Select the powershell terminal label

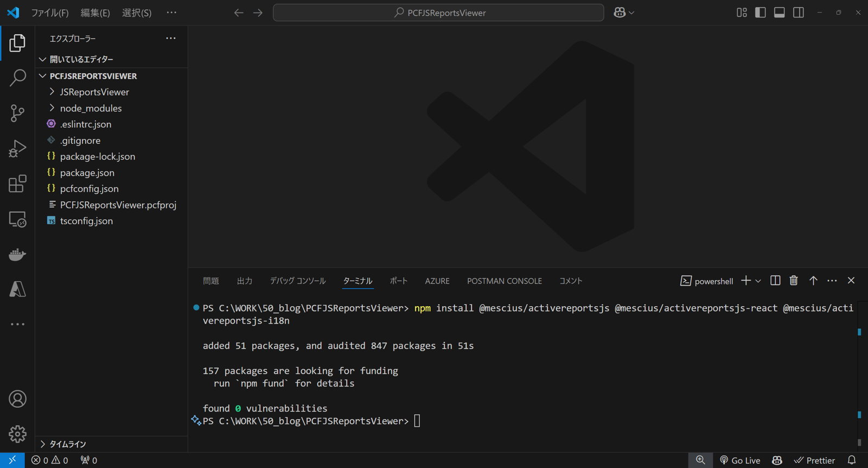tap(707, 281)
